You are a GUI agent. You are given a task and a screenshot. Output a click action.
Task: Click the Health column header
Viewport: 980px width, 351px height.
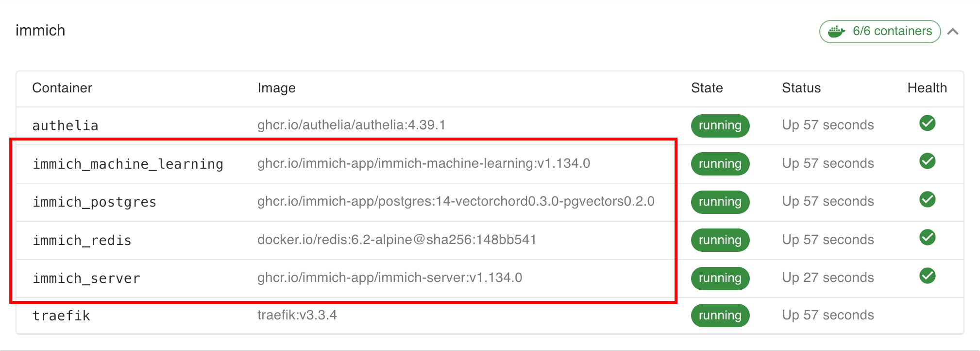pyautogui.click(x=927, y=88)
